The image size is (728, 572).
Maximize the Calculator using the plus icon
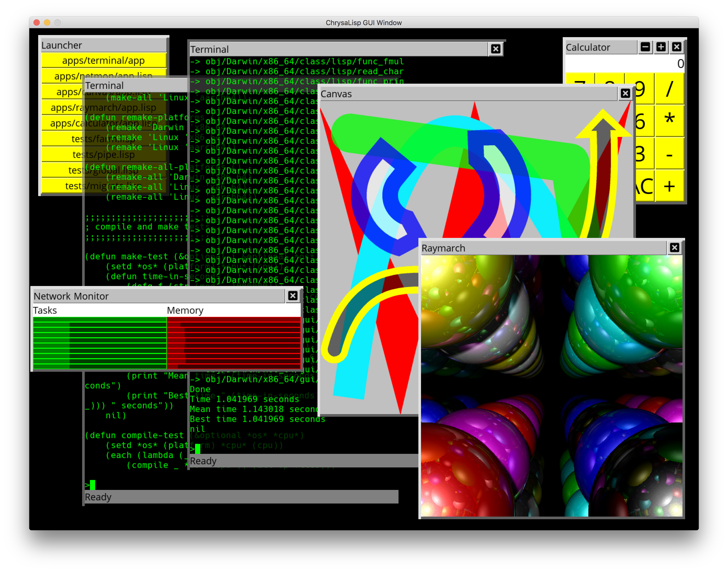tap(661, 47)
